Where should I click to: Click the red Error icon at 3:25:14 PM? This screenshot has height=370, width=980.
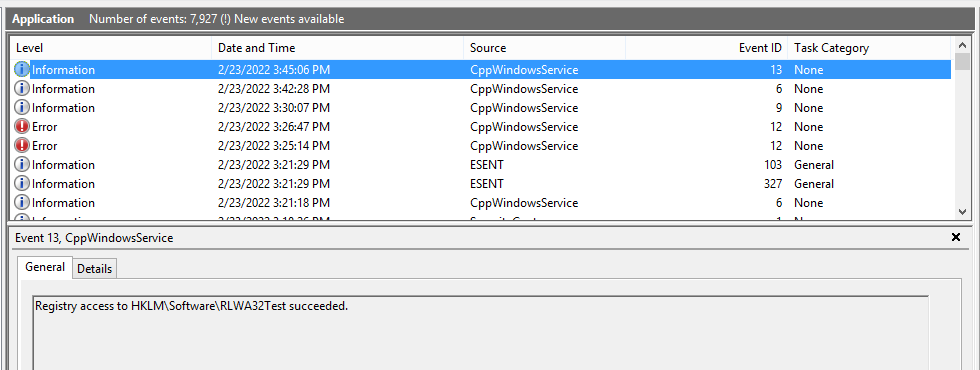(22, 146)
